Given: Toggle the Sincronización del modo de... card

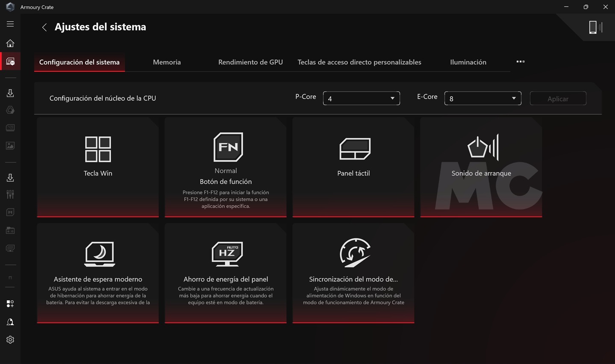Looking at the screenshot, I should [353, 273].
